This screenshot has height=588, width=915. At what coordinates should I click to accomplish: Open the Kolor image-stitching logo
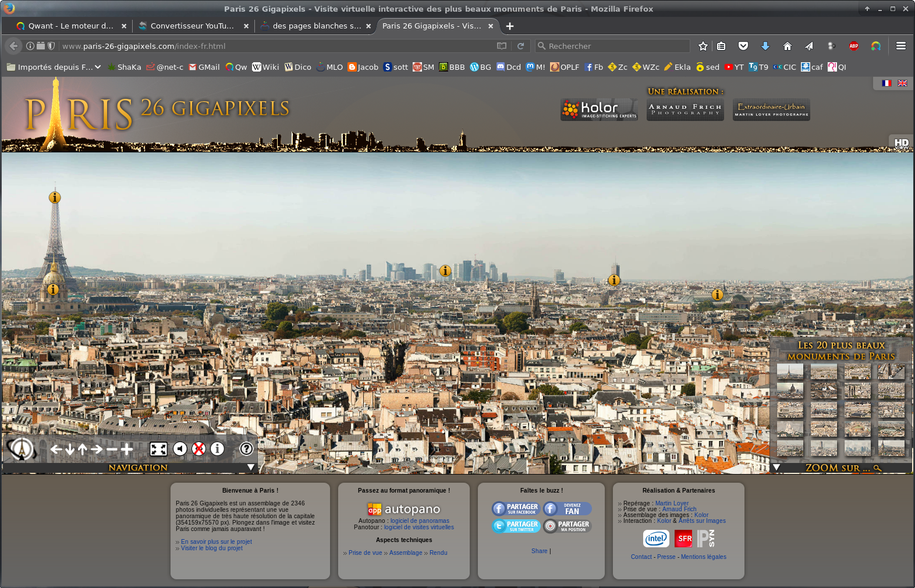599,109
